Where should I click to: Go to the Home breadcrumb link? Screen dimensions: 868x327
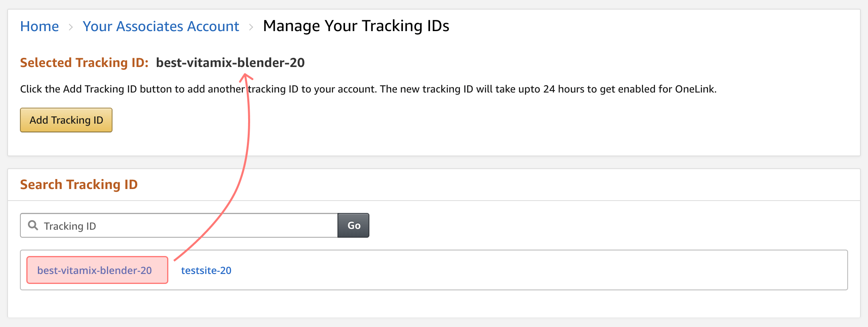[39, 26]
